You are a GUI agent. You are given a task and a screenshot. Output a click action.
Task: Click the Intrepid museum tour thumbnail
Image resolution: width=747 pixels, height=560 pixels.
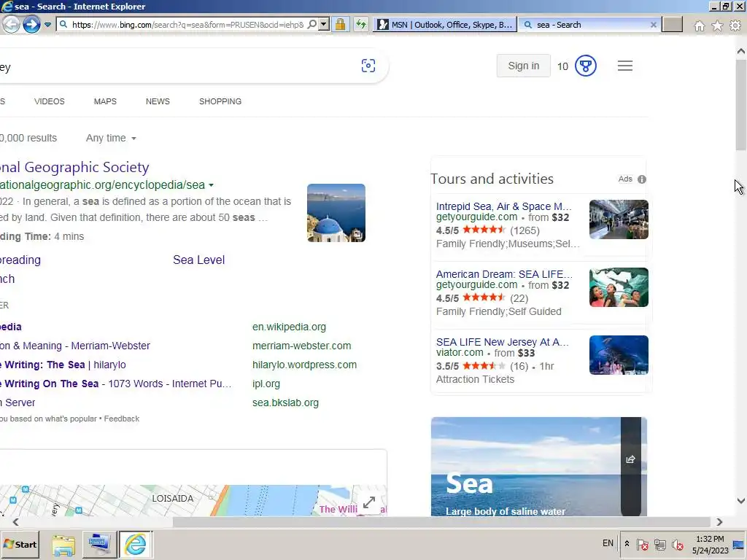(619, 219)
